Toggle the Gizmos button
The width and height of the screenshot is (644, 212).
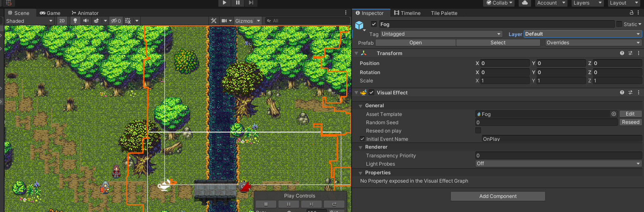(x=244, y=21)
